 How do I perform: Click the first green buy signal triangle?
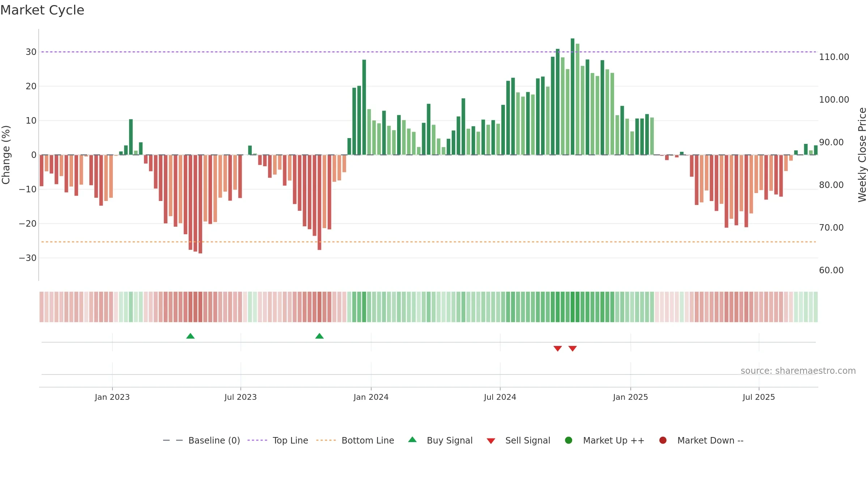pyautogui.click(x=190, y=336)
